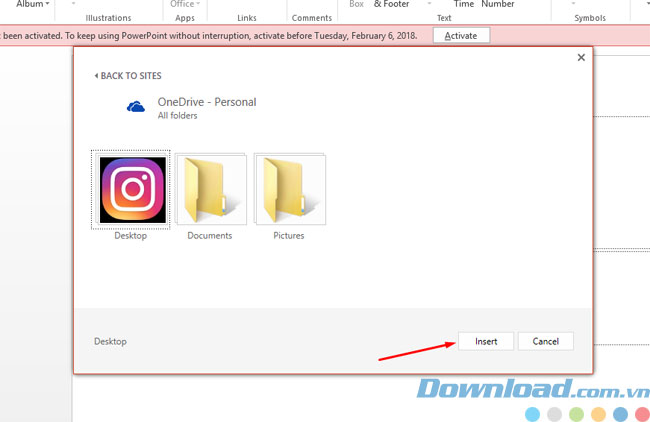Click the Slide Number ribbon button
The height and width of the screenshot is (422, 650).
point(497,4)
